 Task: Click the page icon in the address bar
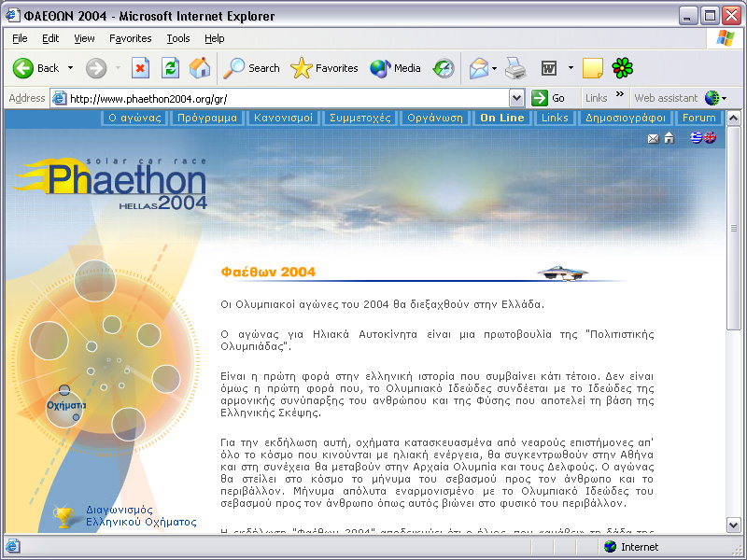pos(59,98)
